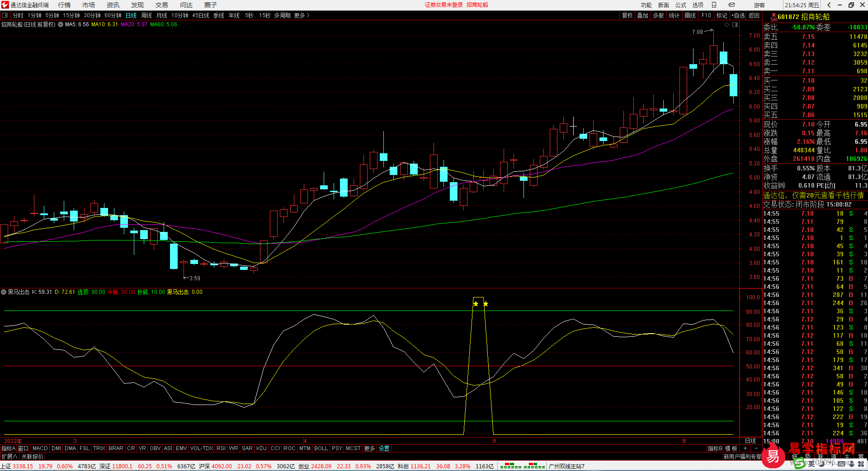The height and width of the screenshot is (471, 868).
Task: Open the 资讯 menu
Action: (113, 5)
